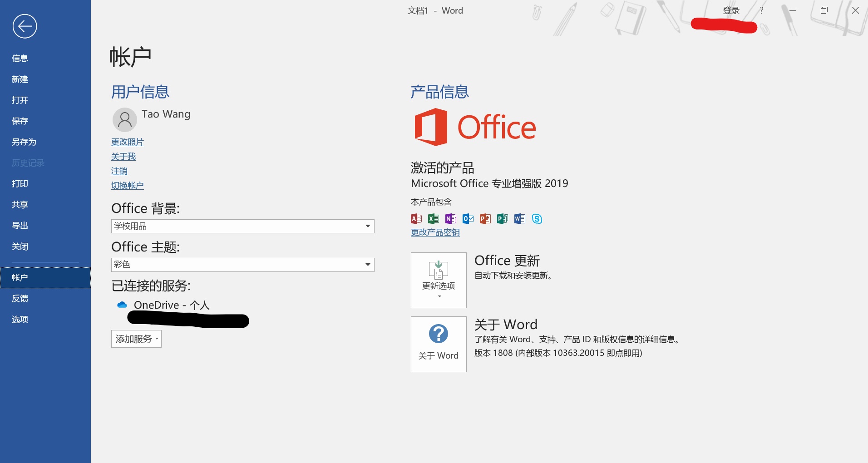Select Save (保存) in sidebar
This screenshot has width=868, height=463.
45,121
